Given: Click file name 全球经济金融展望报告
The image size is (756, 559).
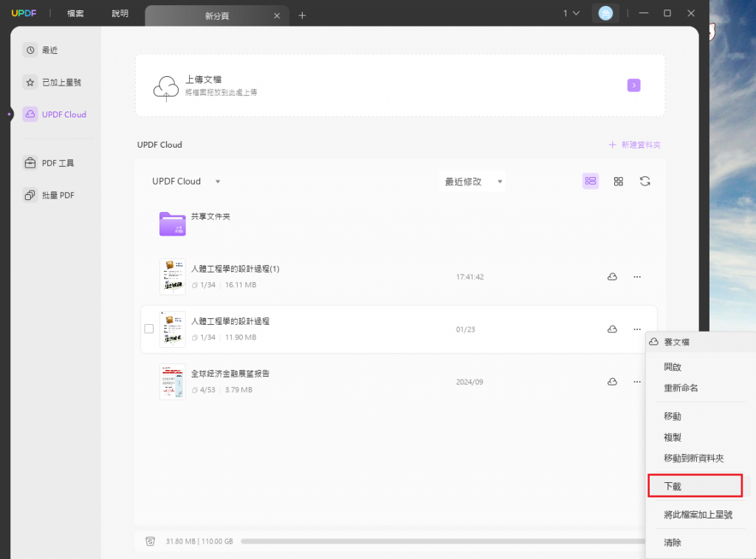Looking at the screenshot, I should point(230,374).
